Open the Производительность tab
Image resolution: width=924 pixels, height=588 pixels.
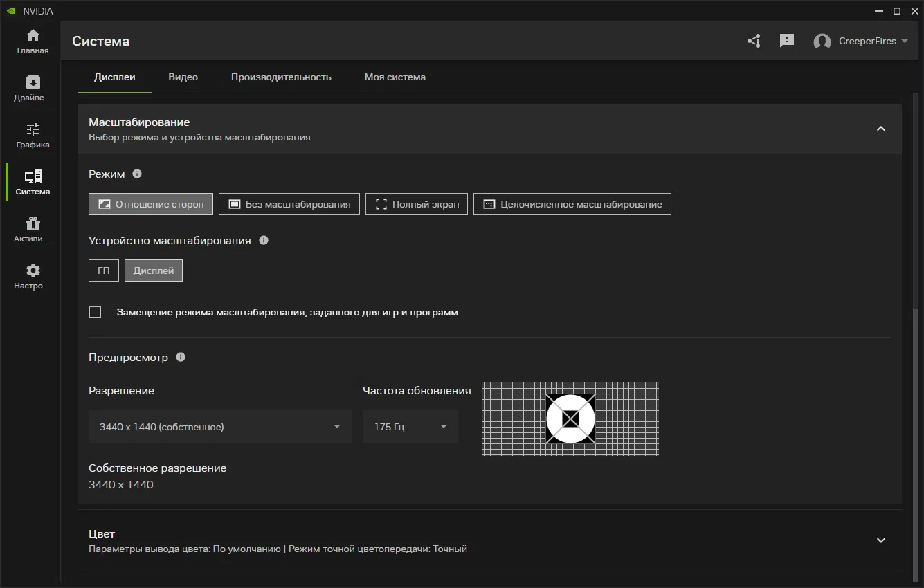point(281,77)
